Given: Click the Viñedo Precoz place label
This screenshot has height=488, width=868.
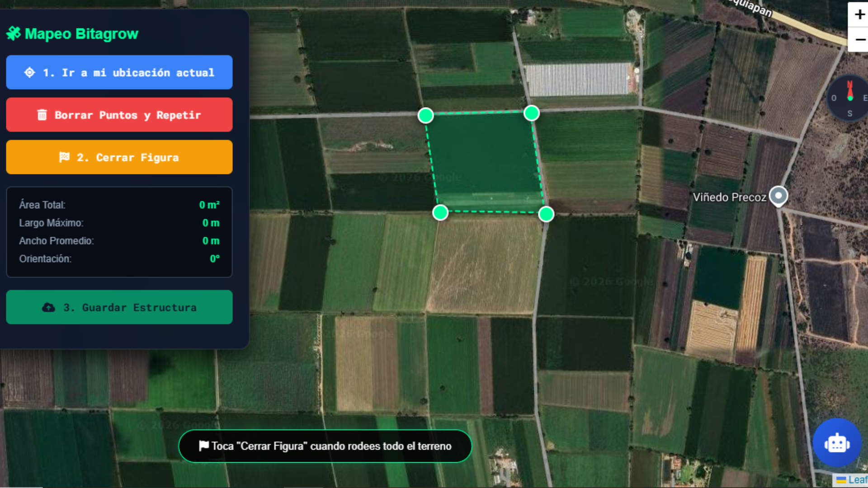Looking at the screenshot, I should click(x=729, y=197).
